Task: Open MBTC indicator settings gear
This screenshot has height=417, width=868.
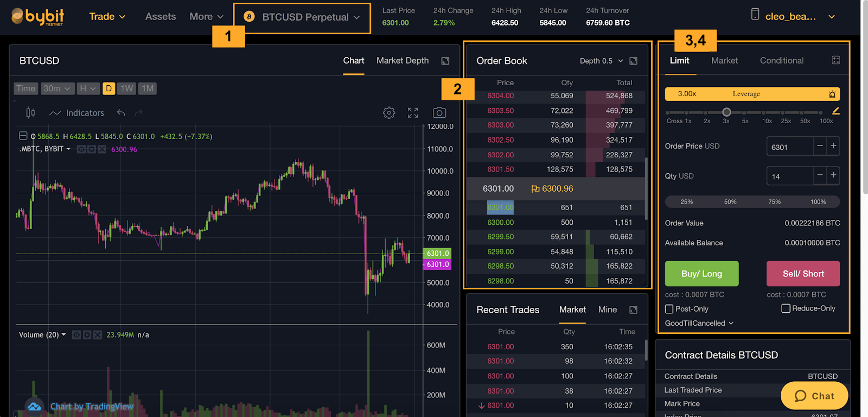Action: click(91, 149)
